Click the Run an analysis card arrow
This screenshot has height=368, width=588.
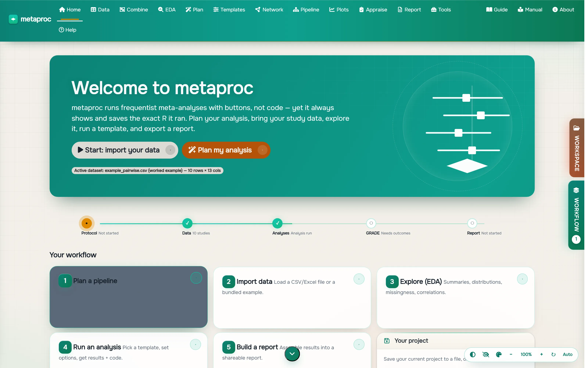[195, 344]
